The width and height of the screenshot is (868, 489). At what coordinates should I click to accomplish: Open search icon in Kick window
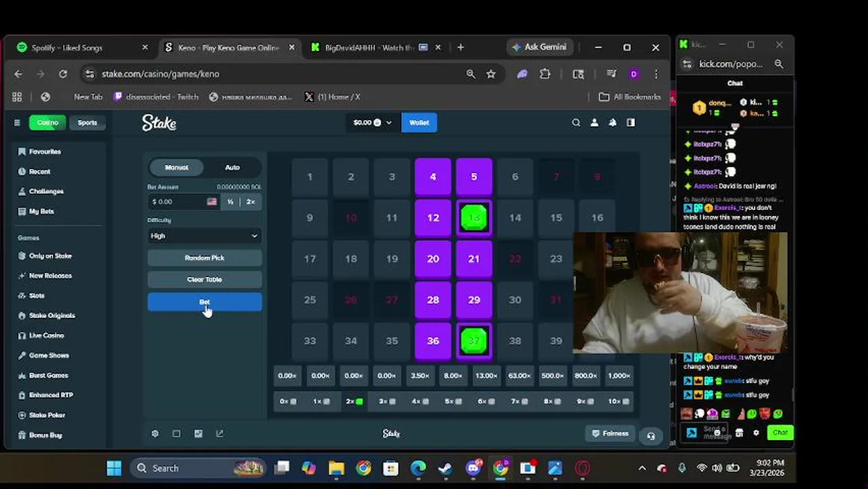pos(779,64)
